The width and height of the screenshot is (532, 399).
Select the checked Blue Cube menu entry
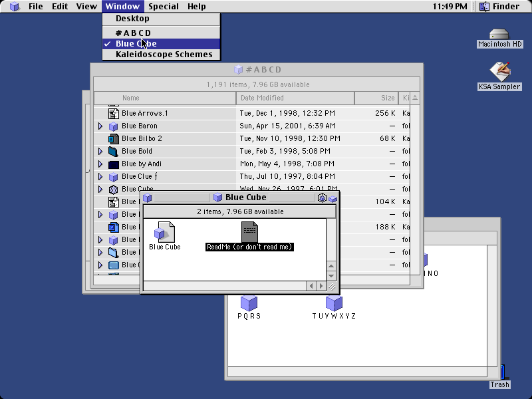161,44
